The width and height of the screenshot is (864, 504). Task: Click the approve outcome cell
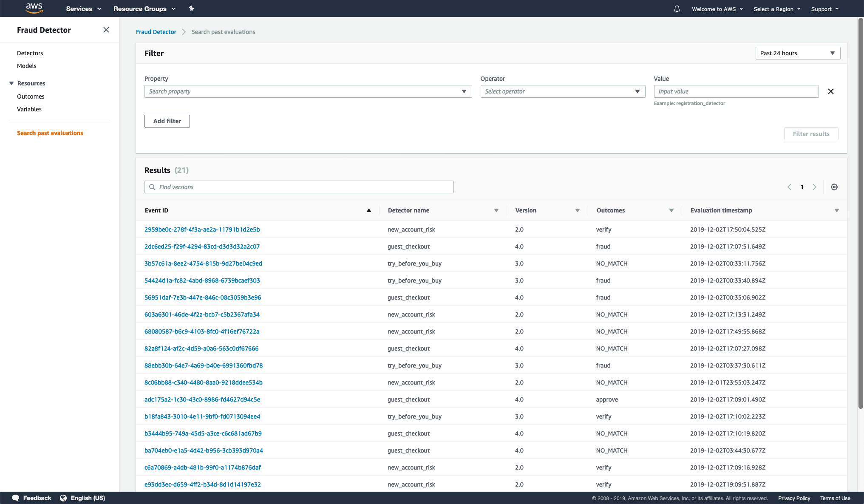point(607,399)
